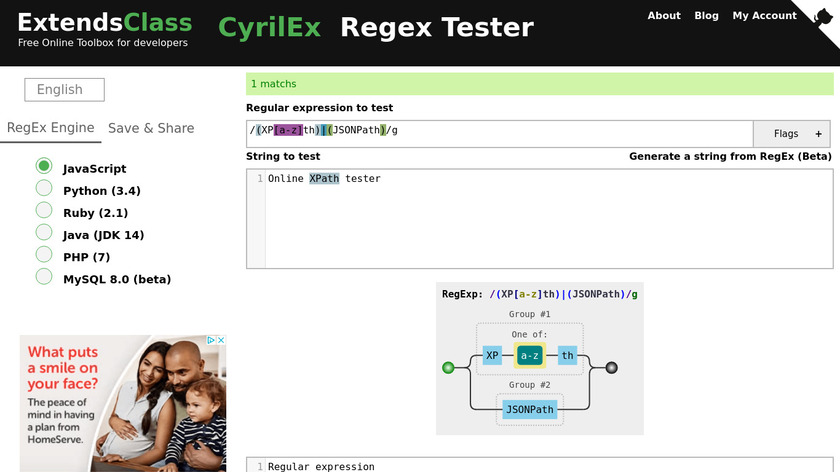This screenshot has width=840, height=472.
Task: Select the Python (3.4) engine
Action: click(x=44, y=188)
